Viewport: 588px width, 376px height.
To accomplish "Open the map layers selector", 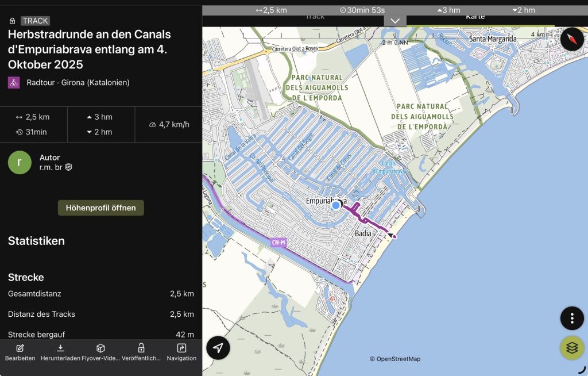I will point(572,348).
